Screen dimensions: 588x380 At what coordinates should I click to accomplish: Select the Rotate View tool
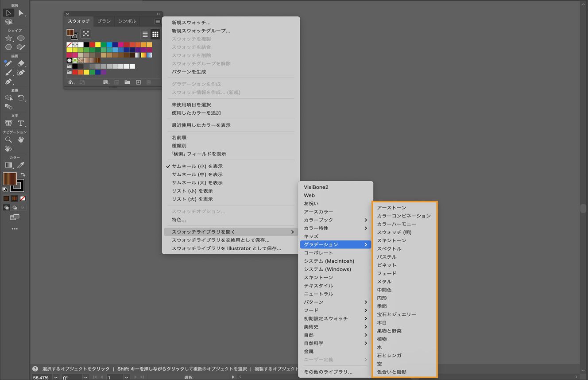pos(8,148)
